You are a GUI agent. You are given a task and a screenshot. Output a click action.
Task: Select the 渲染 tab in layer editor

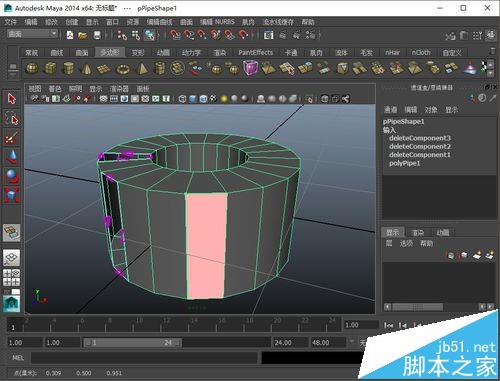(x=418, y=232)
